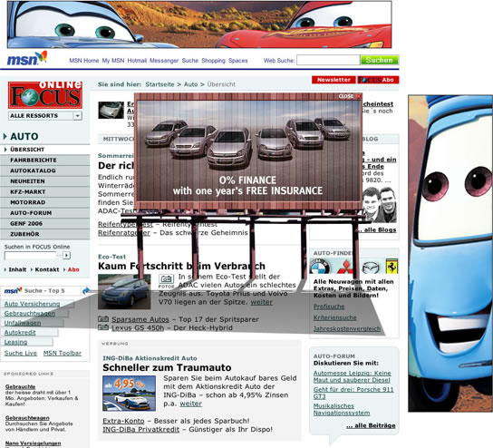The image size is (493, 448).
Task: Click Auto in the breadcrumb
Action: pyautogui.click(x=191, y=84)
